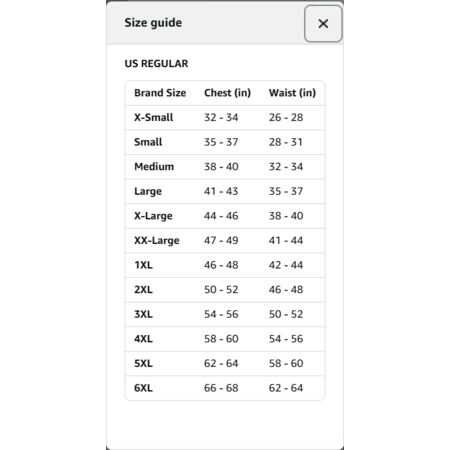Click the X-Large size row label
The image size is (450, 450).
pos(153,216)
